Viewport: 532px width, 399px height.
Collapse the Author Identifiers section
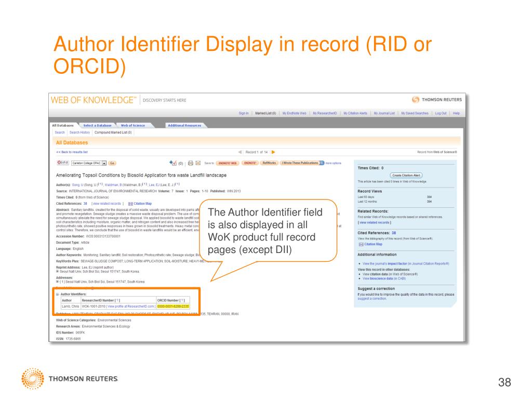click(x=57, y=294)
